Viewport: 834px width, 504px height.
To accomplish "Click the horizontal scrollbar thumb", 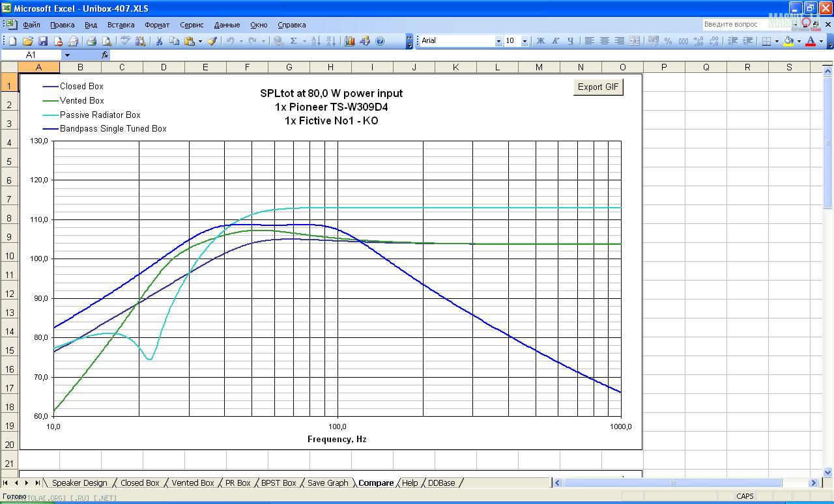I will point(673,483).
